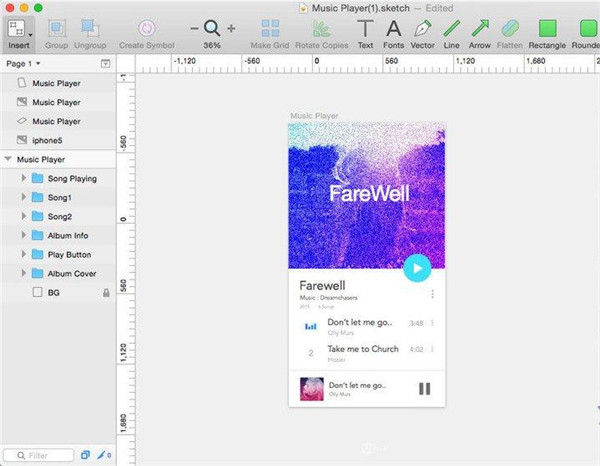
Task: Click the Create Symbol icon
Action: [x=146, y=29]
